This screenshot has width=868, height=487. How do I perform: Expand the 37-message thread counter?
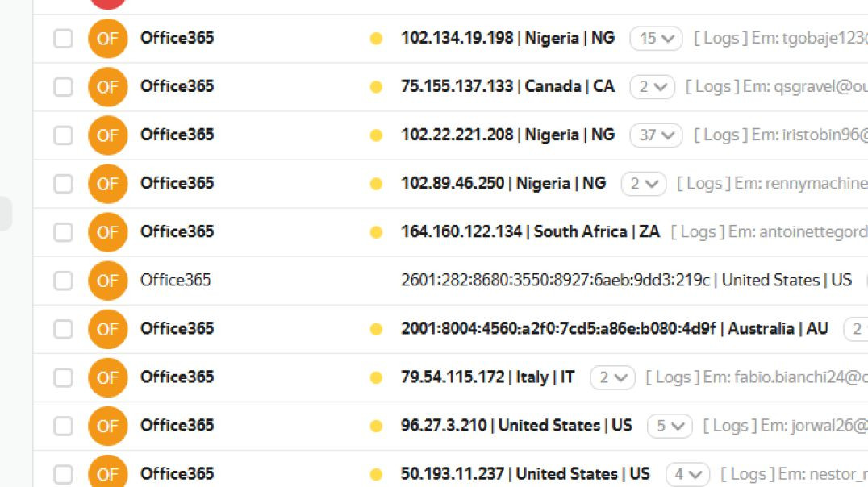point(656,135)
